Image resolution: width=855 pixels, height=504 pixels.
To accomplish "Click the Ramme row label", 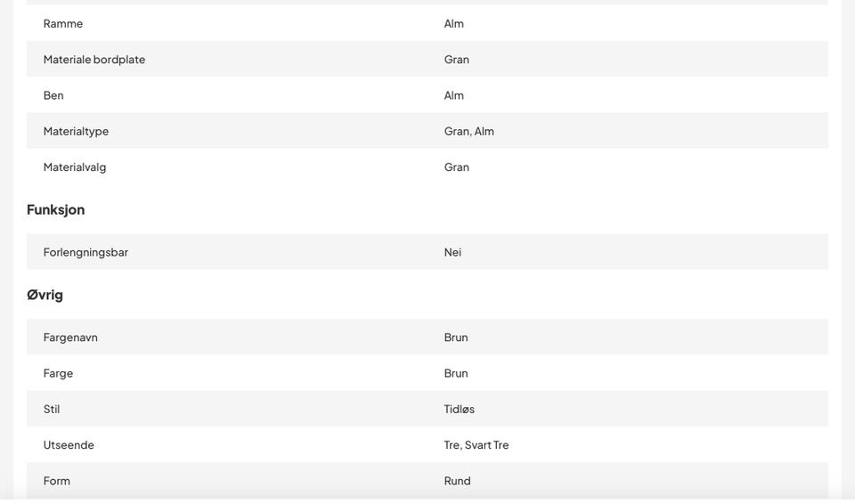I will [63, 23].
